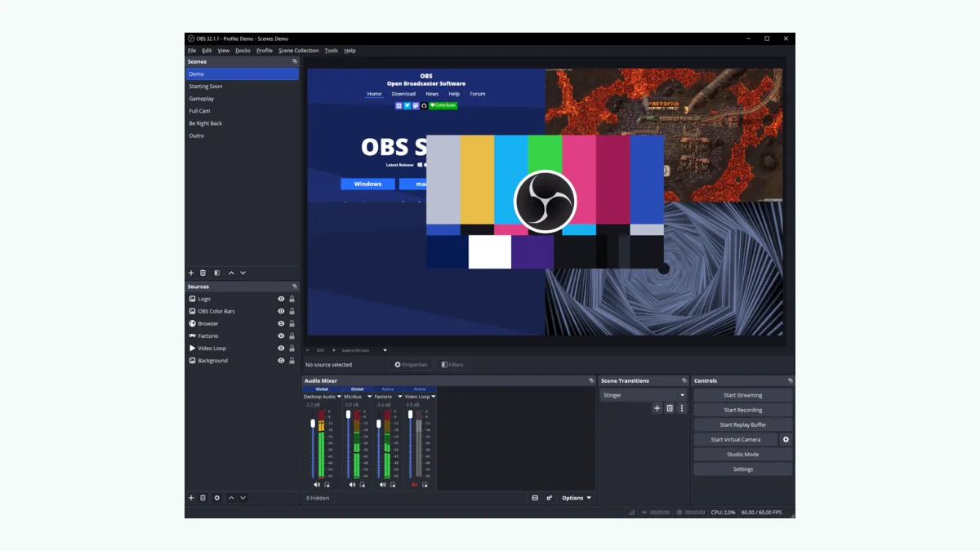Move scene down with the Scenes down arrow
The height and width of the screenshot is (551, 980).
(243, 273)
